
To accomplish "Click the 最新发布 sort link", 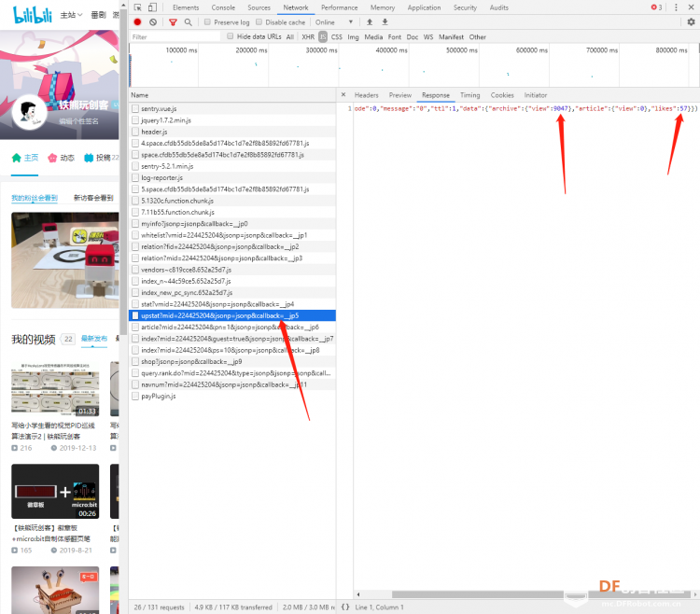I will coord(94,339).
